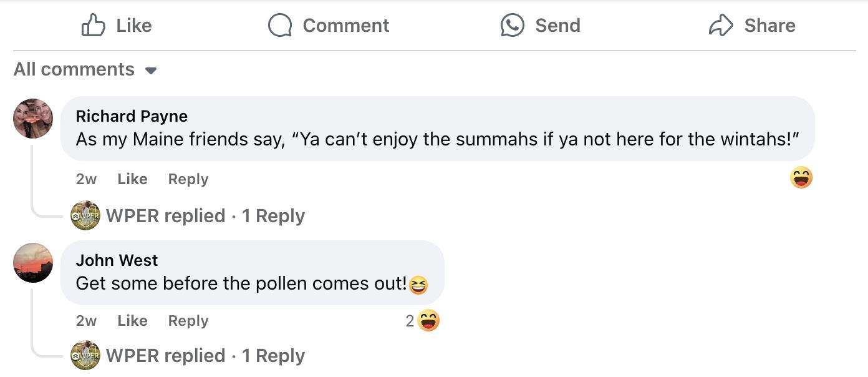Screen dimensions: 868x377
Task: Click the 2w timestamp on John West's comment
Action: (86, 321)
